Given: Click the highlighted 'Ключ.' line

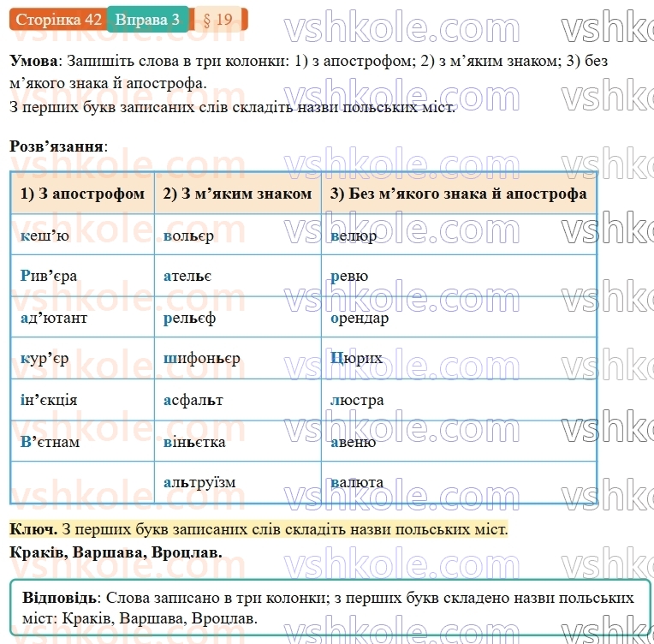Looking at the screenshot, I should click(259, 529).
